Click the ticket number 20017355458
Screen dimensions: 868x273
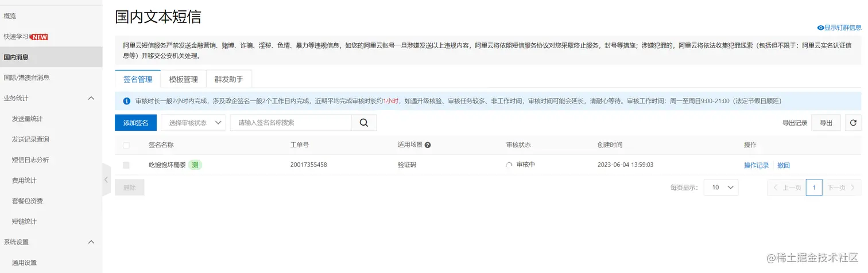[x=309, y=165]
